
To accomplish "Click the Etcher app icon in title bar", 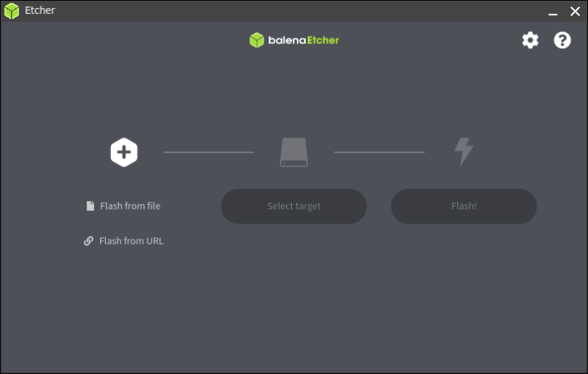I will pyautogui.click(x=11, y=11).
